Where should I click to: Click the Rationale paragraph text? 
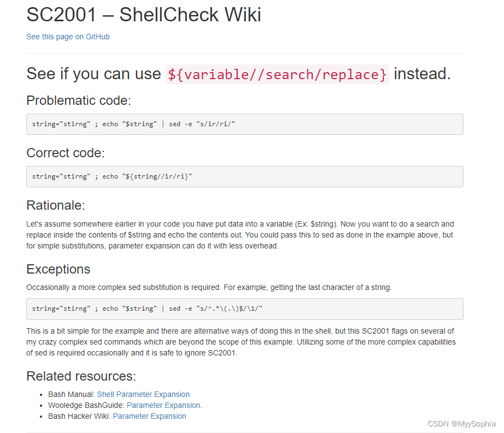click(x=240, y=235)
